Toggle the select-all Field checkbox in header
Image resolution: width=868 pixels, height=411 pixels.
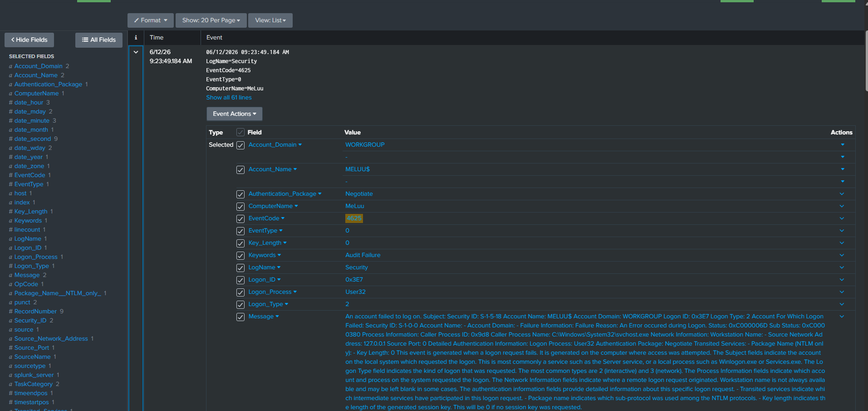240,133
